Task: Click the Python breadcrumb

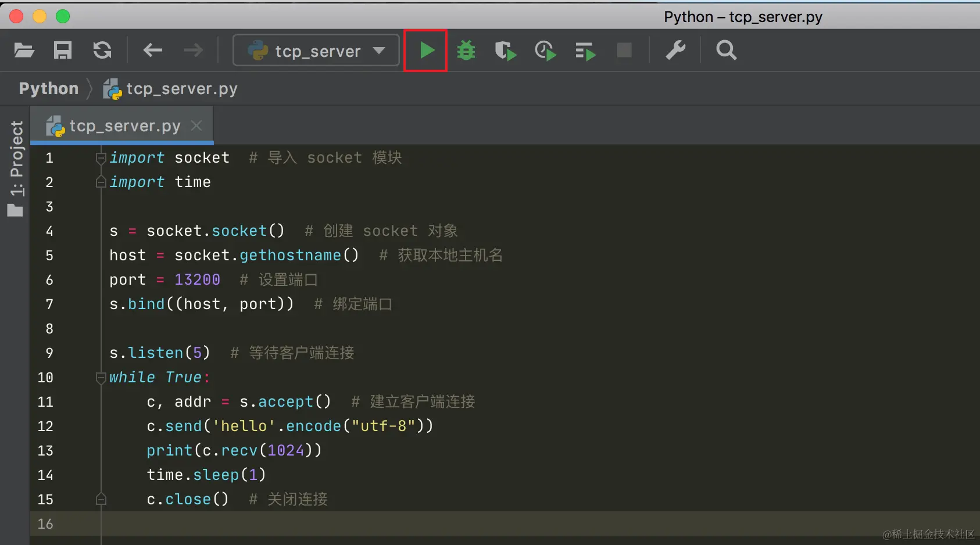Action: [49, 88]
